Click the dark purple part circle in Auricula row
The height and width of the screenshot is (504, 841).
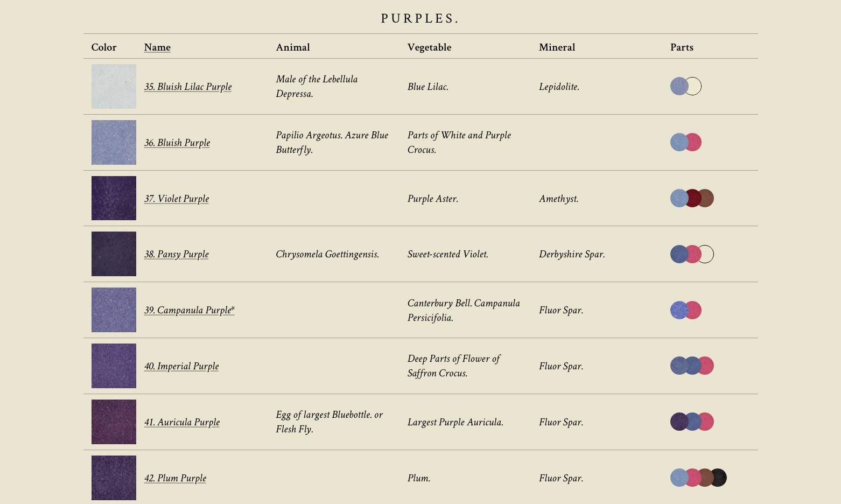678,422
